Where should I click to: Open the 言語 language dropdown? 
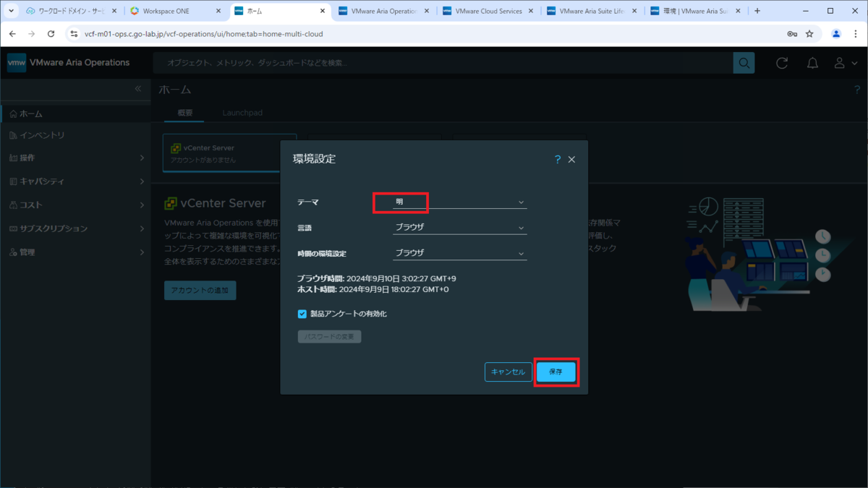point(459,227)
